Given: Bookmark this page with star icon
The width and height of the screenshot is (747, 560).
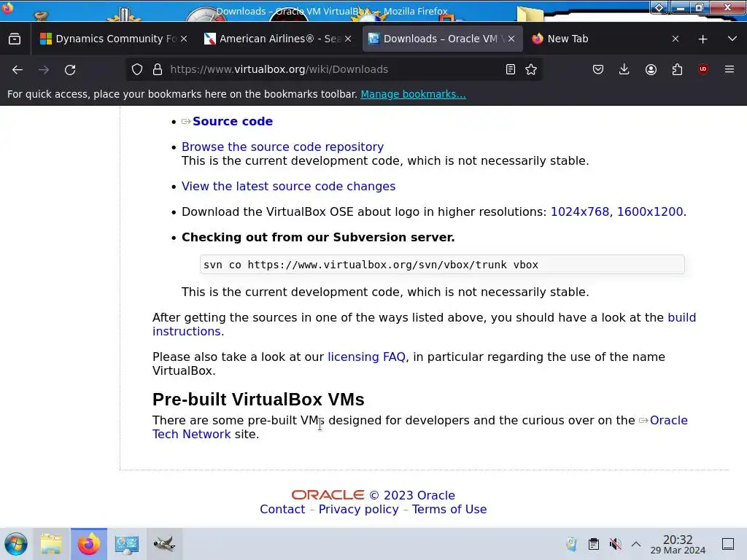Looking at the screenshot, I should point(531,69).
